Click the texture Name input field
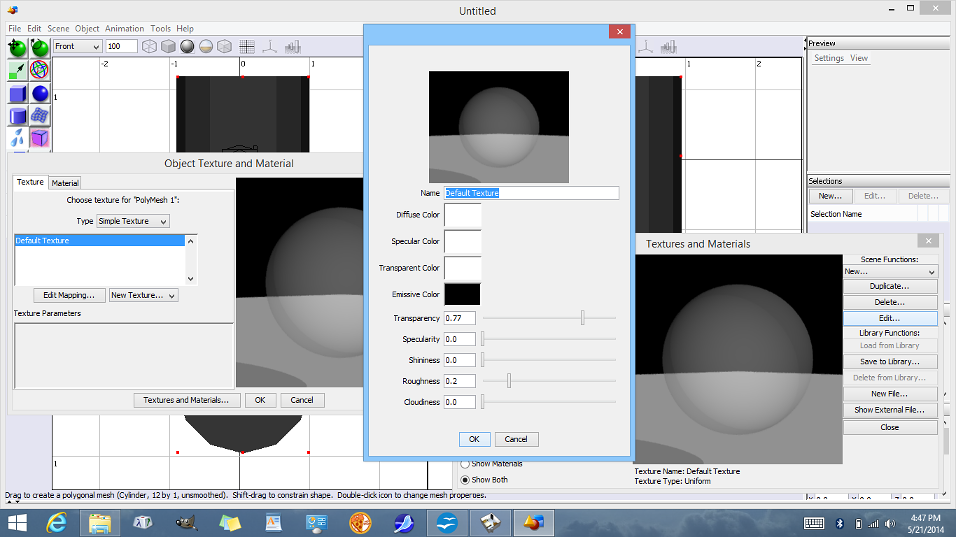 coord(531,193)
